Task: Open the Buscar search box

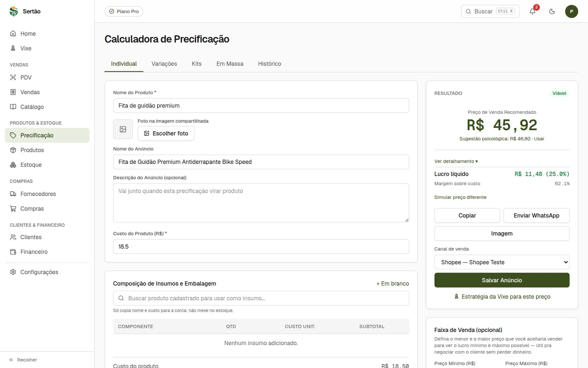Action: click(x=490, y=11)
